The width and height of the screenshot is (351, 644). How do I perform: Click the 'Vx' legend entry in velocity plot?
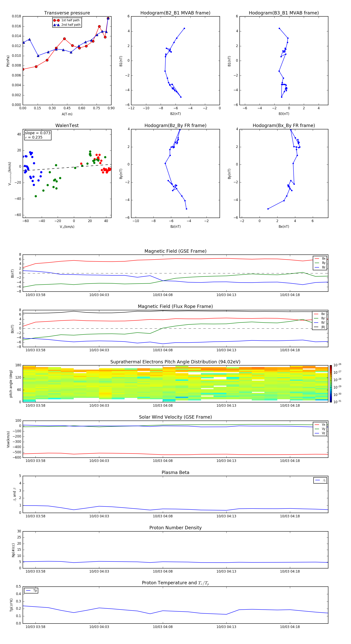tap(320, 425)
